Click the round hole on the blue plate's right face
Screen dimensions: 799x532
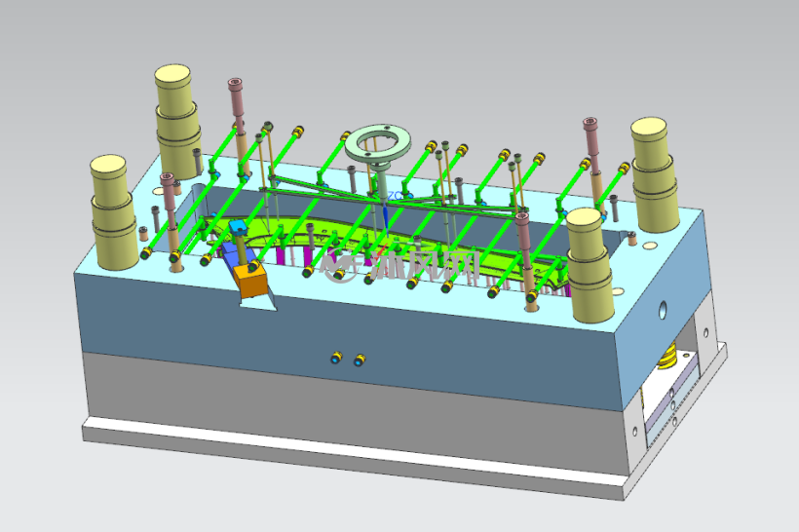663,310
